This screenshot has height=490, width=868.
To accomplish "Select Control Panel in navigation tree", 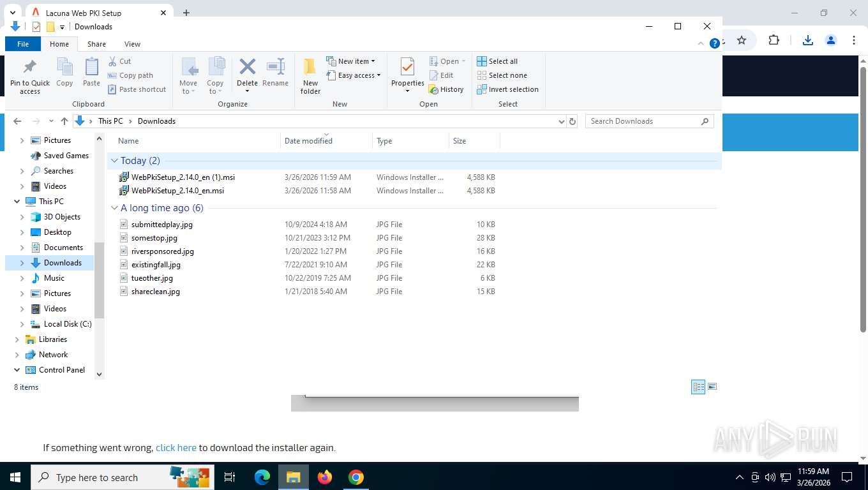I will [x=62, y=370].
